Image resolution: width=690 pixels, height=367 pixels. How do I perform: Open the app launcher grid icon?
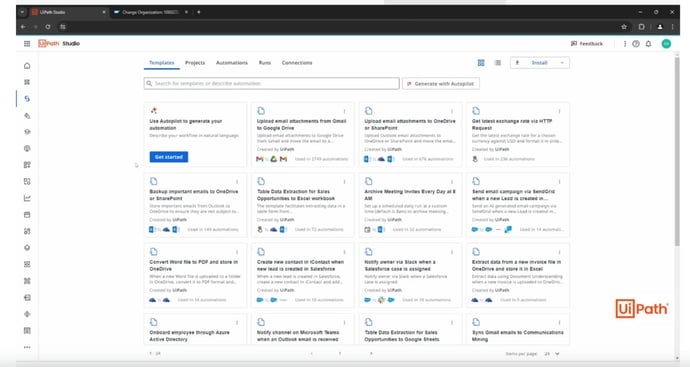click(x=27, y=44)
